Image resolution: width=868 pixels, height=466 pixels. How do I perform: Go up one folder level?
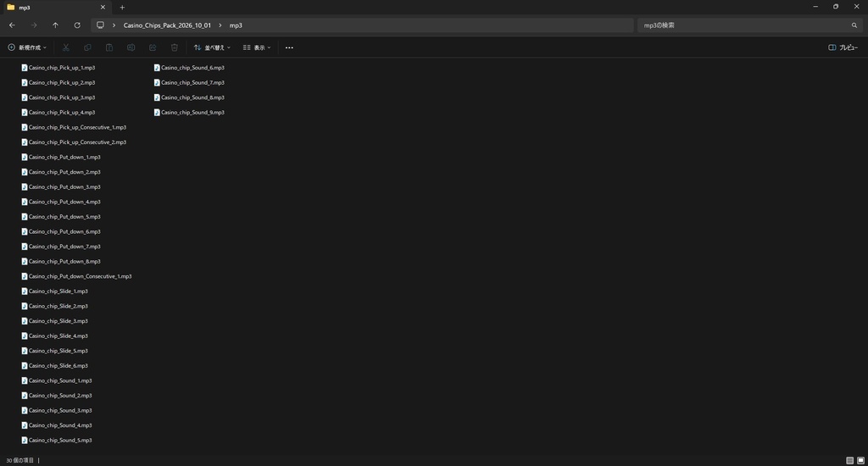55,25
